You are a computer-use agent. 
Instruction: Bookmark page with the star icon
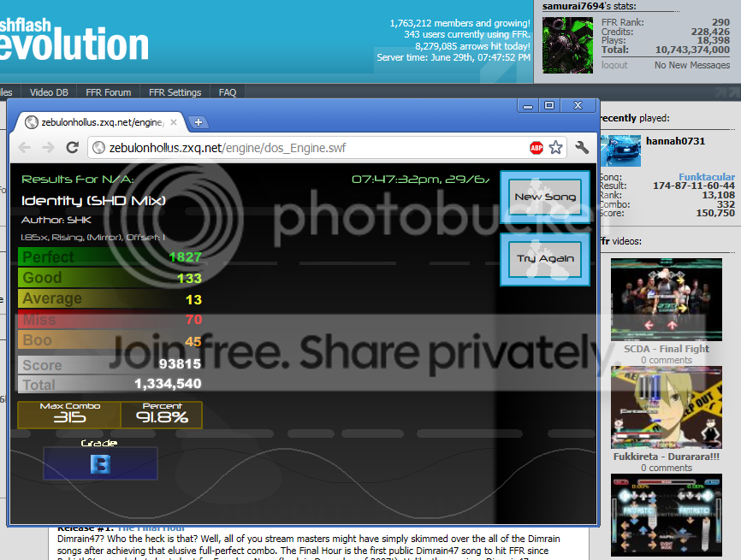click(x=556, y=148)
